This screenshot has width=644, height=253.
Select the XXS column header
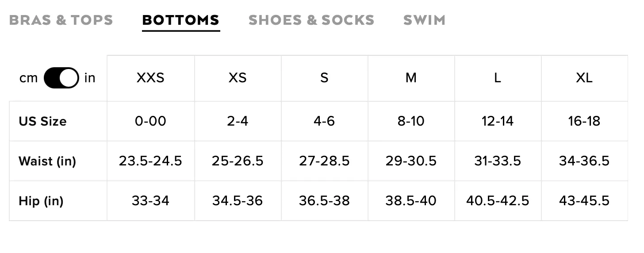150,78
